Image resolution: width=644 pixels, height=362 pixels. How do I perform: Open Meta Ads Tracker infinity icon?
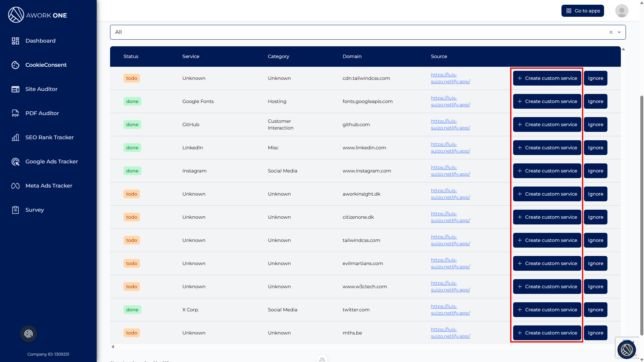[15, 186]
